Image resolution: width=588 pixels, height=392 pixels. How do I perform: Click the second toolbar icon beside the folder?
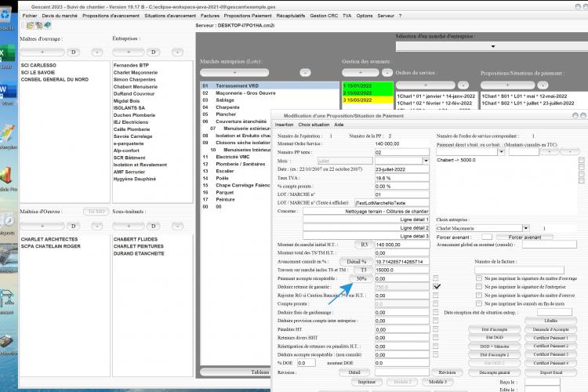click(38, 26)
